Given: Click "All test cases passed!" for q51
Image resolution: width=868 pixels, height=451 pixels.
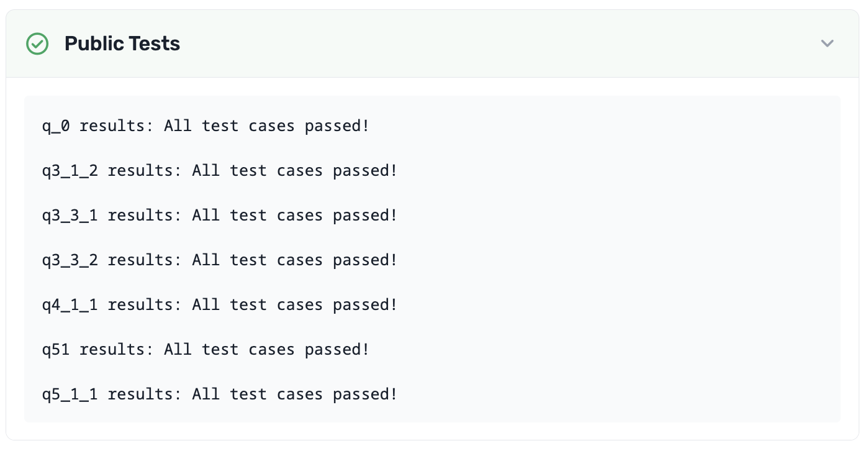Looking at the screenshot, I should 266,350.
